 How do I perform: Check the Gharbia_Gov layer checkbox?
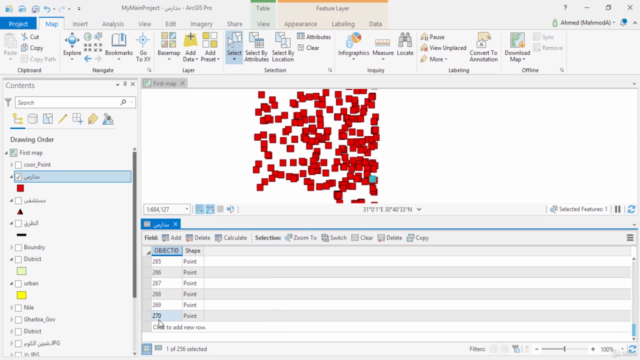[18, 320]
